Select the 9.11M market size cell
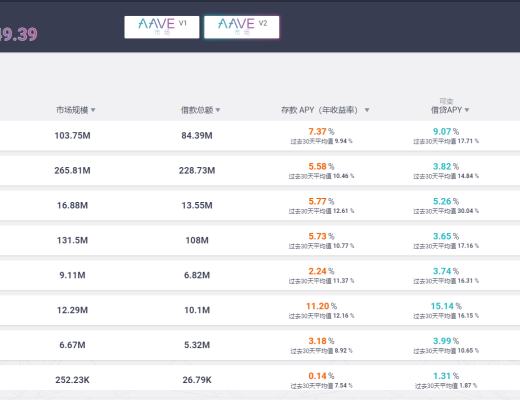Image resolution: width=520 pixels, height=400 pixels. (x=72, y=275)
